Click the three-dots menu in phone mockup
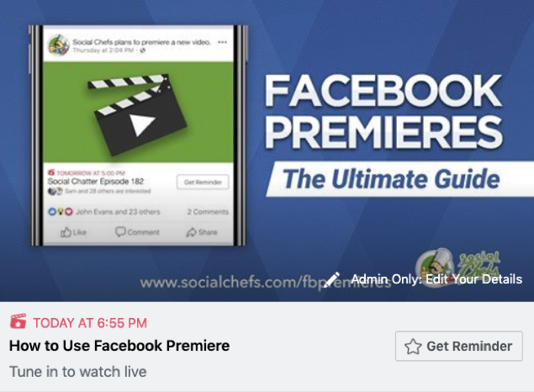 point(222,42)
